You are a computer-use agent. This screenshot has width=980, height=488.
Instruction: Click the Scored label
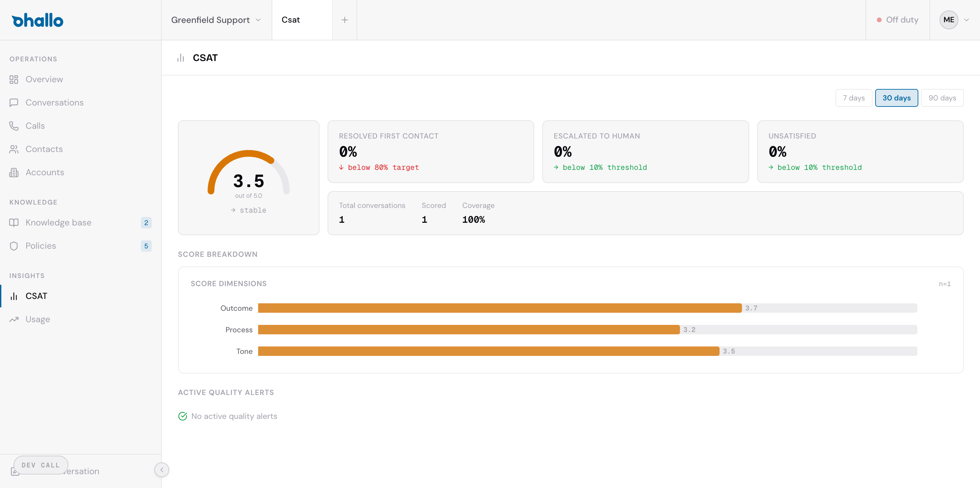point(434,205)
